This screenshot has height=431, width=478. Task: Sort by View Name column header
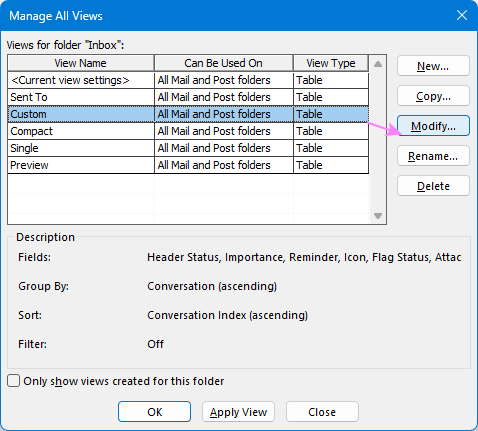[81, 63]
